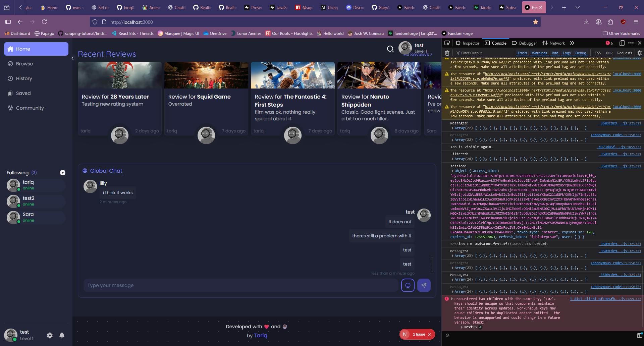
Task: Focus the Type your message field
Action: 241,285
